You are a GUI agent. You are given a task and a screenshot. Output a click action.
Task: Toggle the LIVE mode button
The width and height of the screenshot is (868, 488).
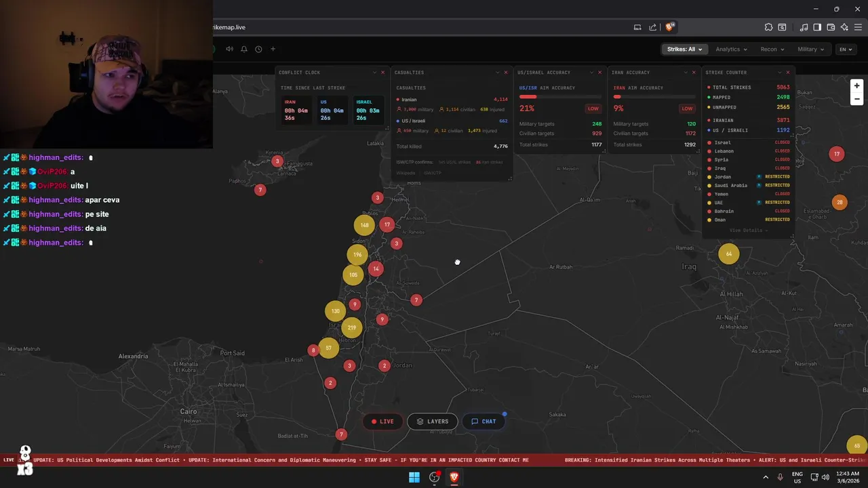coord(382,422)
